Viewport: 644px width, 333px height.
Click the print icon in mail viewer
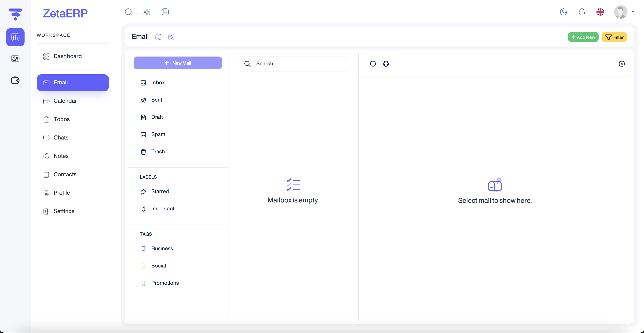tap(386, 64)
